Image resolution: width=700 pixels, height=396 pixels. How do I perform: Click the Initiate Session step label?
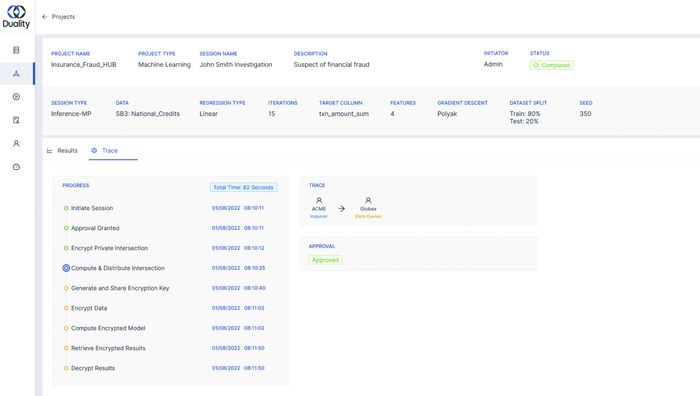tap(92, 208)
